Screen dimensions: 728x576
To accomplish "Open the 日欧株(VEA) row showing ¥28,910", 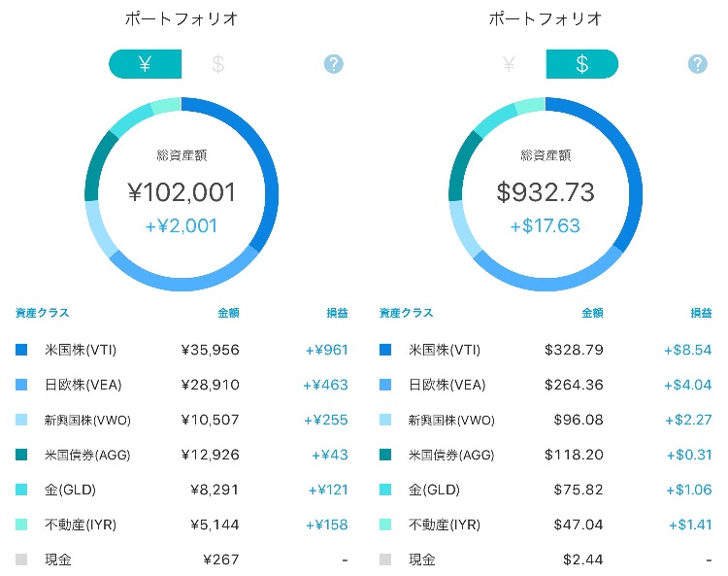I will pos(182,385).
